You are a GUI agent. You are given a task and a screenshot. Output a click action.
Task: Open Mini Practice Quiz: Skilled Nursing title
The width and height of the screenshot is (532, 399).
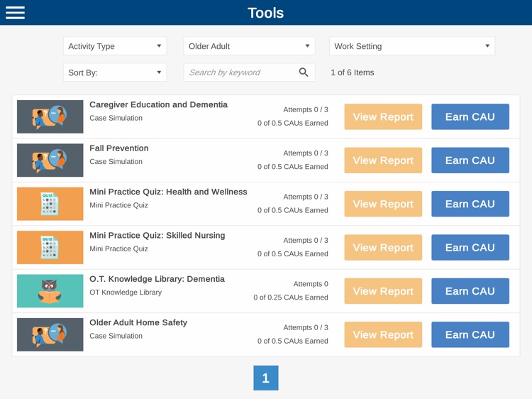pyautogui.click(x=157, y=235)
